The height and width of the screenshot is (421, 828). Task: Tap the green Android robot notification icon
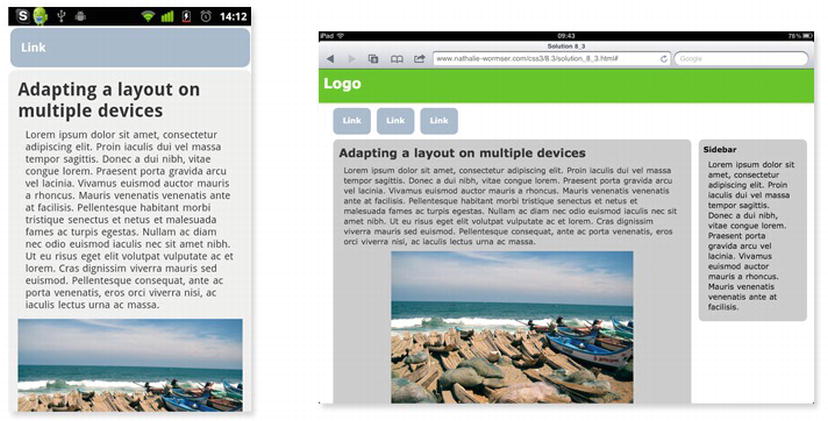[x=40, y=16]
